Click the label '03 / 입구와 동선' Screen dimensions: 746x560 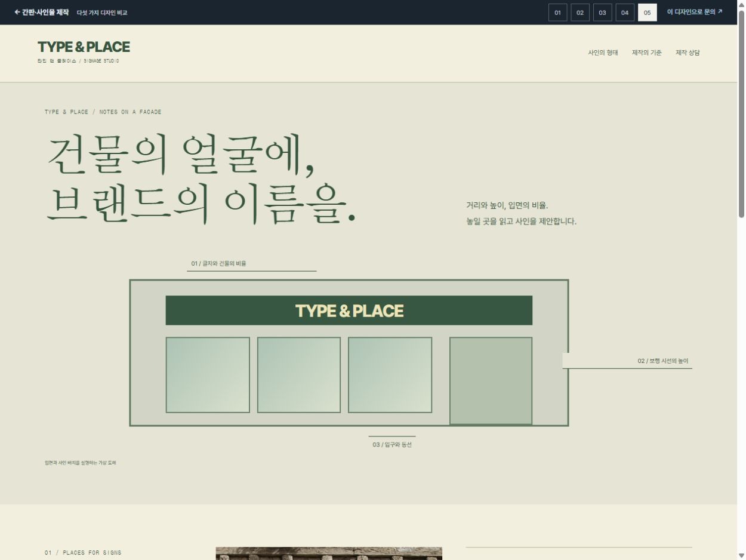(392, 445)
